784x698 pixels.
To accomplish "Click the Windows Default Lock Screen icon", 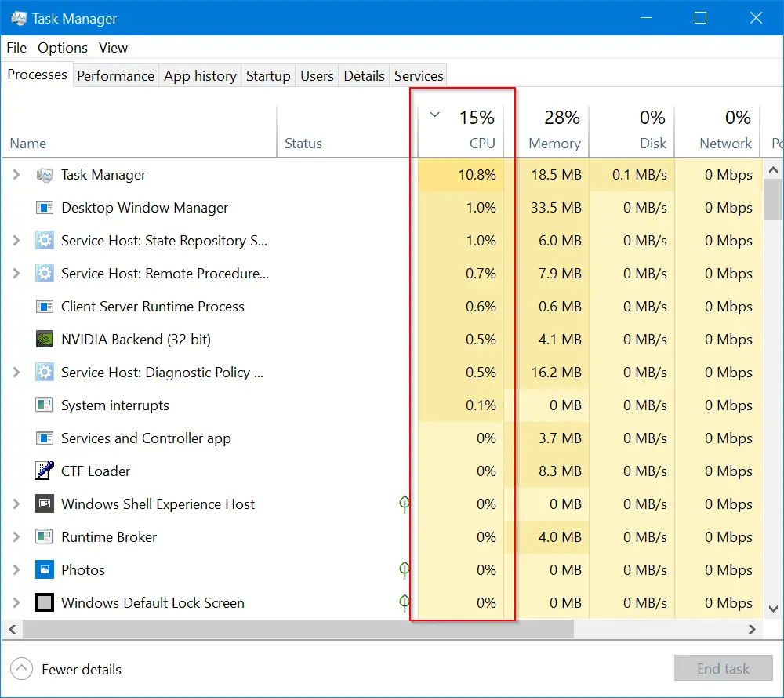I will pyautogui.click(x=45, y=602).
